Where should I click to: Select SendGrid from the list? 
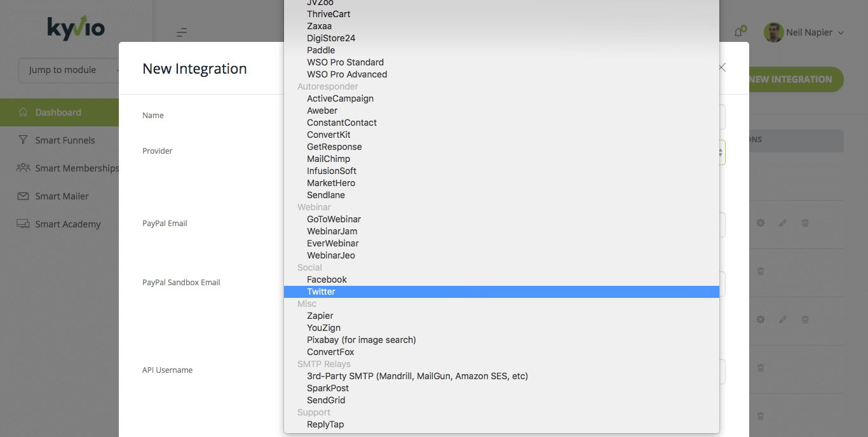501,400
